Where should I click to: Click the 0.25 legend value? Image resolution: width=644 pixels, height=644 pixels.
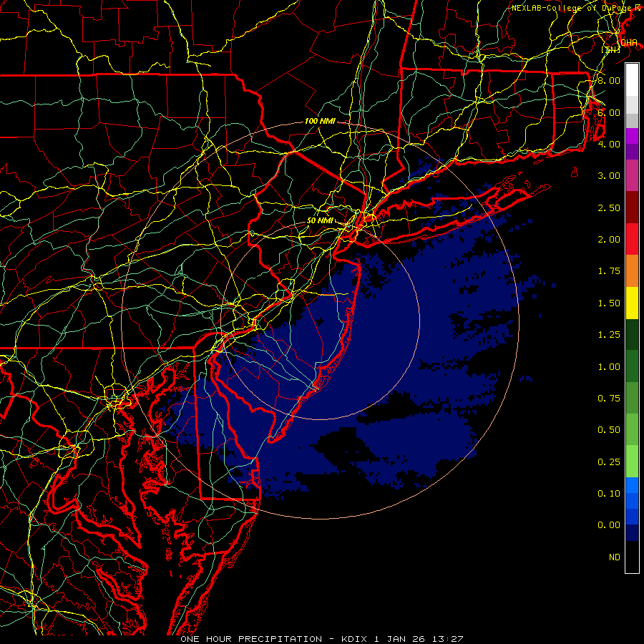tap(609, 462)
